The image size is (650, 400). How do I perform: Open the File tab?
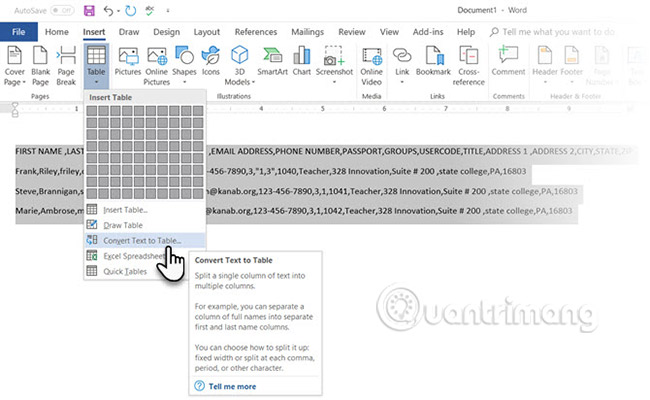(x=19, y=32)
